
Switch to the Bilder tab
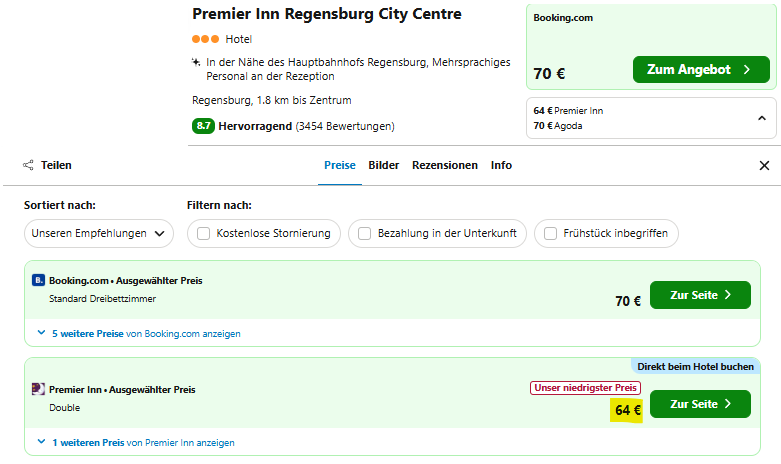click(x=384, y=165)
